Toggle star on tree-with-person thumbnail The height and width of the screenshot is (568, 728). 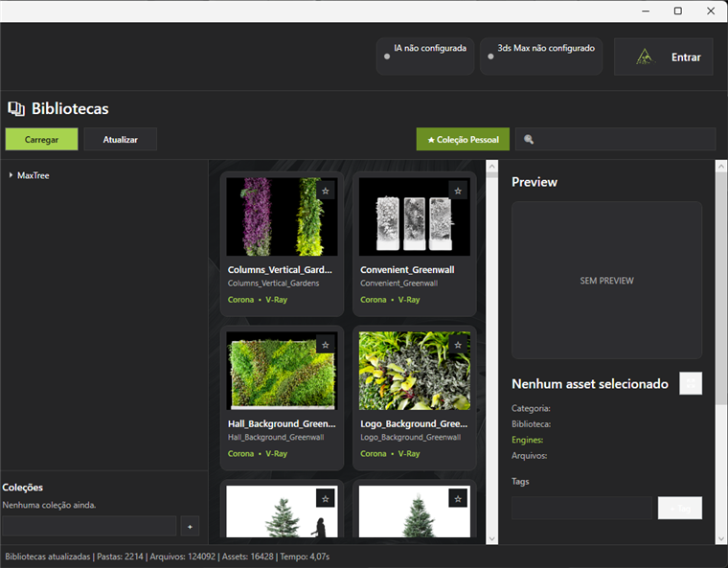(x=326, y=498)
